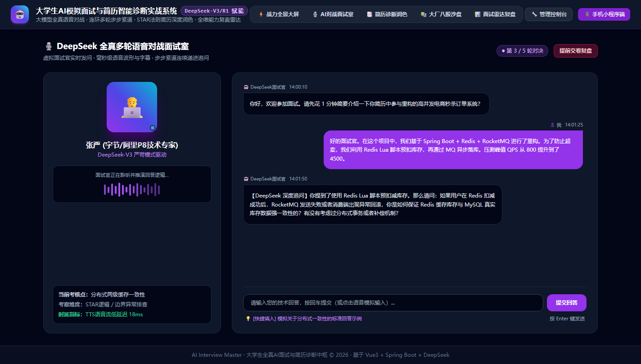
Task: Click the answer input text field
Action: 393,303
